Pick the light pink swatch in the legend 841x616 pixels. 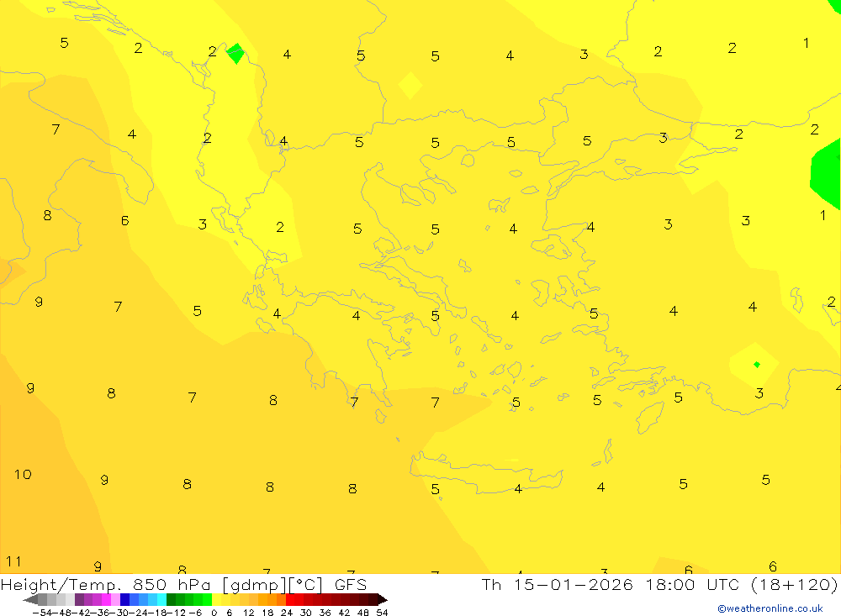pyautogui.click(x=115, y=600)
